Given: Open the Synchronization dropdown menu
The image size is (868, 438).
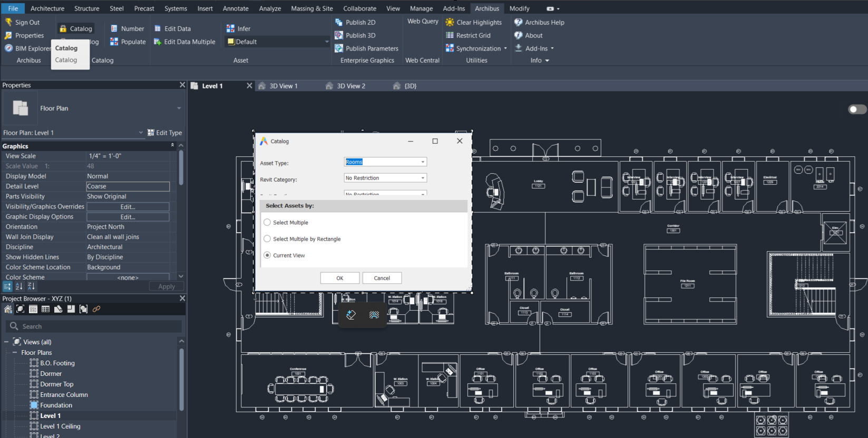Looking at the screenshot, I should point(505,48).
